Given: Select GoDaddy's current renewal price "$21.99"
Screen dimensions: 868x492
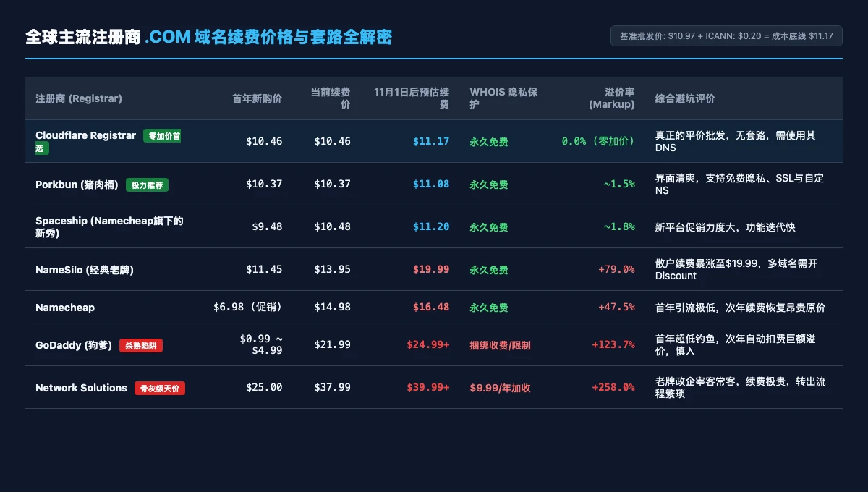Looking at the screenshot, I should click(333, 344).
